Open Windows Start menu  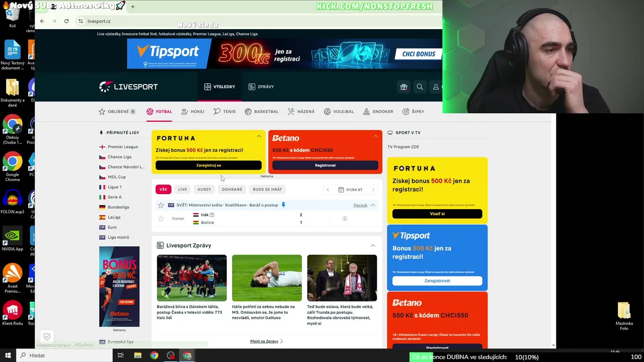[x=8, y=355]
